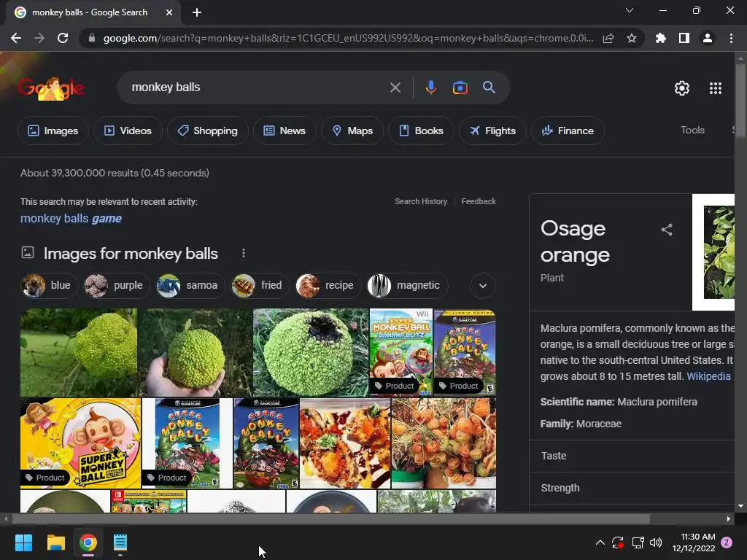Show hidden system tray icons
The width and height of the screenshot is (747, 560).
[600, 542]
